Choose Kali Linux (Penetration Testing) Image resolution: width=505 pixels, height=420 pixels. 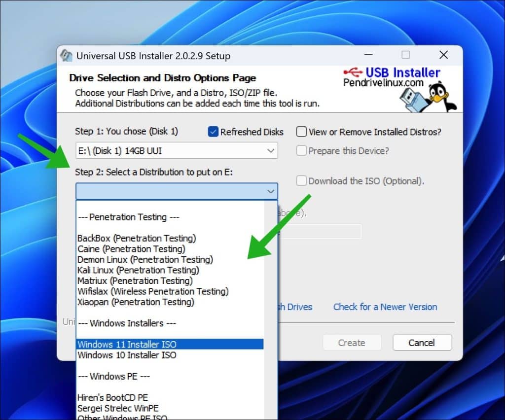tap(138, 270)
